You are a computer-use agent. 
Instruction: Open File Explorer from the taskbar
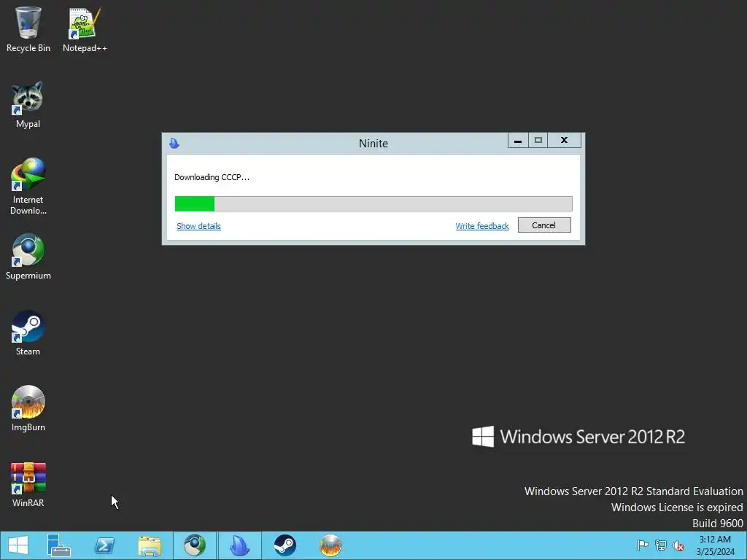150,545
